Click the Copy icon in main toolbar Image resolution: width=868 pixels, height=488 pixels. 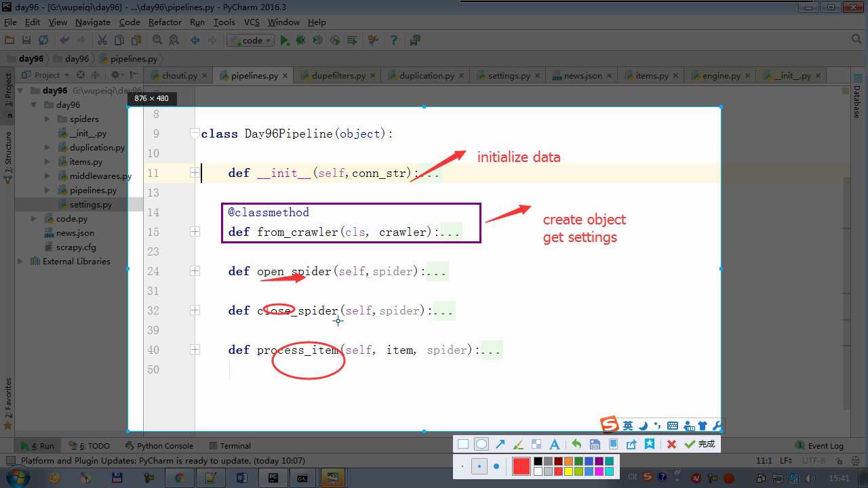coord(120,41)
